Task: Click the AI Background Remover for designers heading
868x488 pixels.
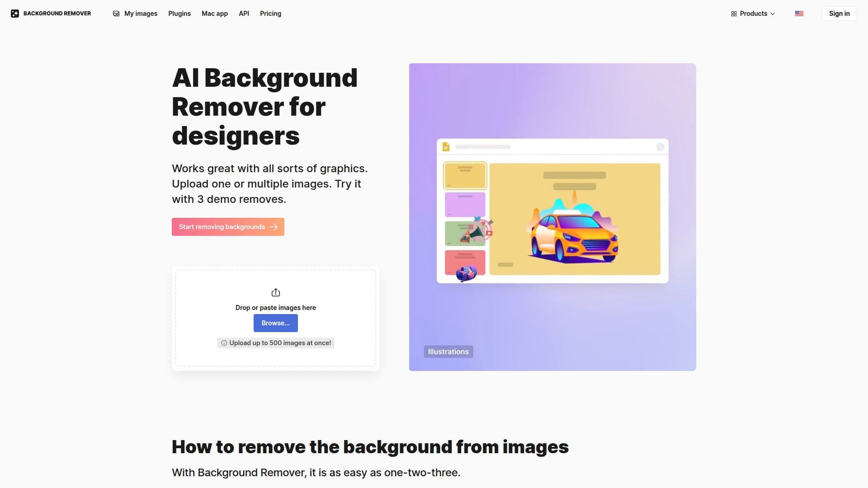Action: 265,107
